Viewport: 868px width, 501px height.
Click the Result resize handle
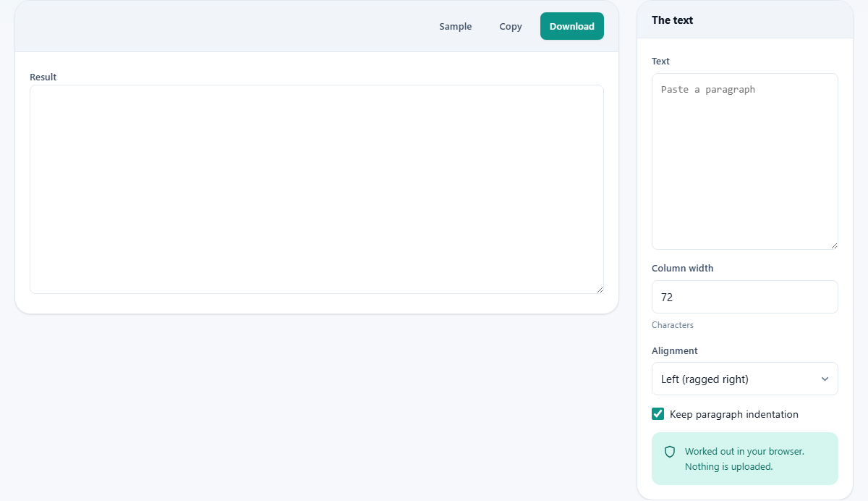coord(599,289)
